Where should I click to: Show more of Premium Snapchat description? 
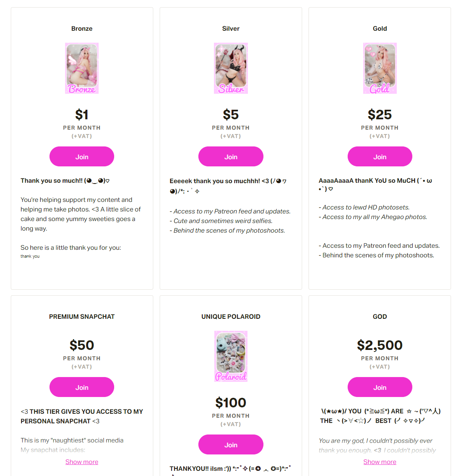point(82,462)
